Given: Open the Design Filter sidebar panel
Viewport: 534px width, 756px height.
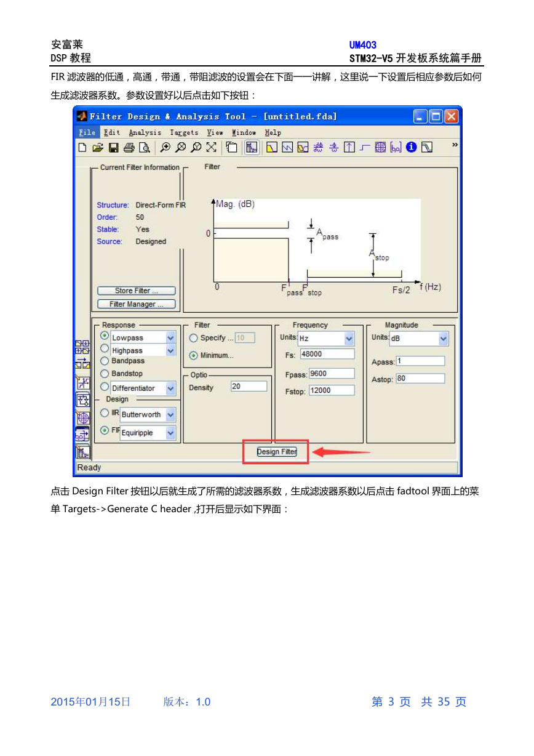Looking at the screenshot, I should (82, 452).
